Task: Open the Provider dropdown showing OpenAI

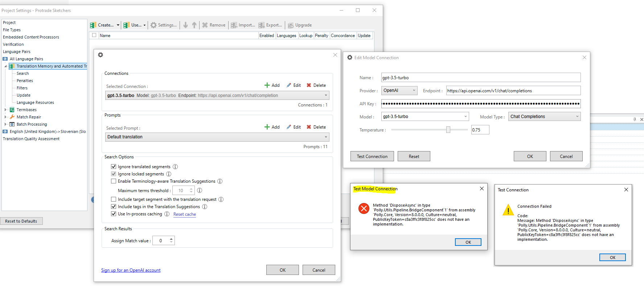Action: click(x=399, y=90)
